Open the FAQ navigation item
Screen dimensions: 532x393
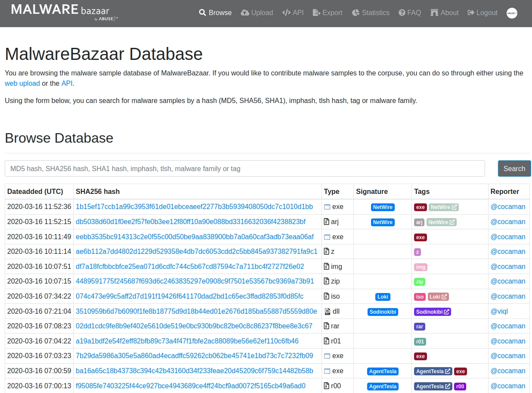410,13
